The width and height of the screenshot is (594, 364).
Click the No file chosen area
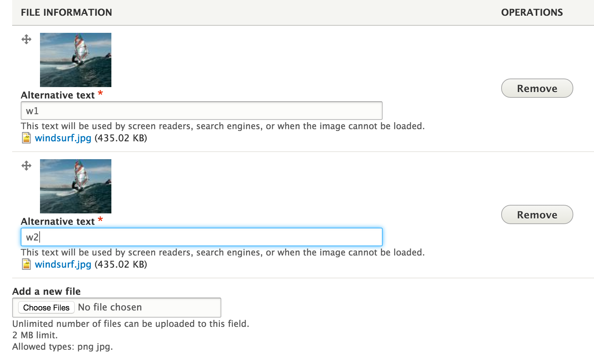point(110,307)
